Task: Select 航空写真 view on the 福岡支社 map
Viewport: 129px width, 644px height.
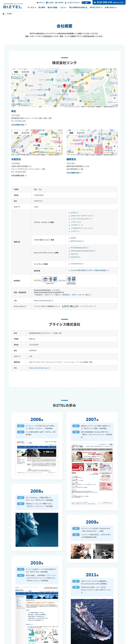Action: click(81, 133)
